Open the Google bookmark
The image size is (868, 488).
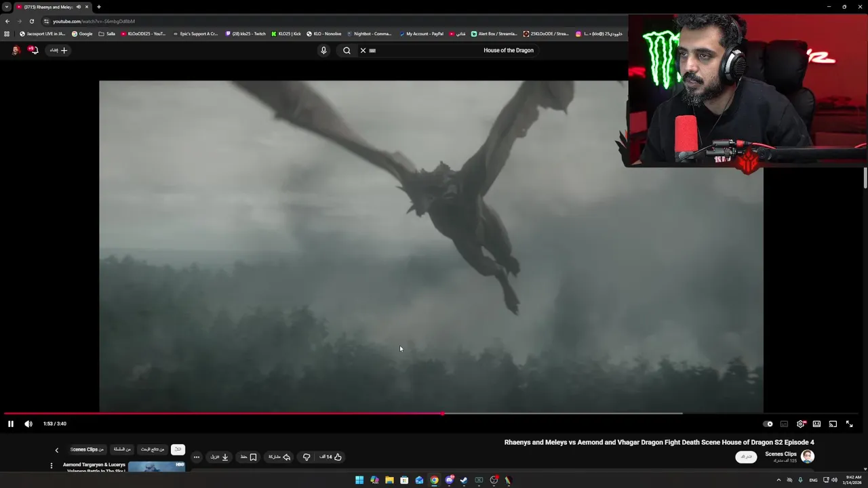pos(82,33)
